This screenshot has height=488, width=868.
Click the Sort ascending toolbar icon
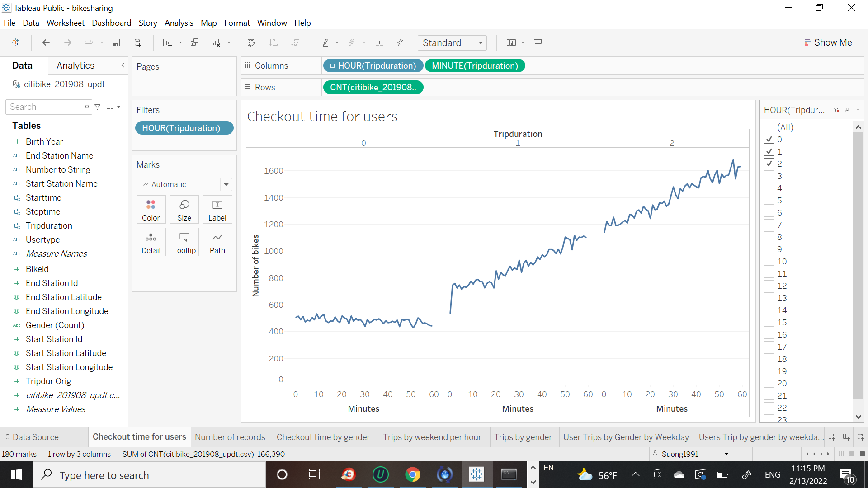point(273,42)
